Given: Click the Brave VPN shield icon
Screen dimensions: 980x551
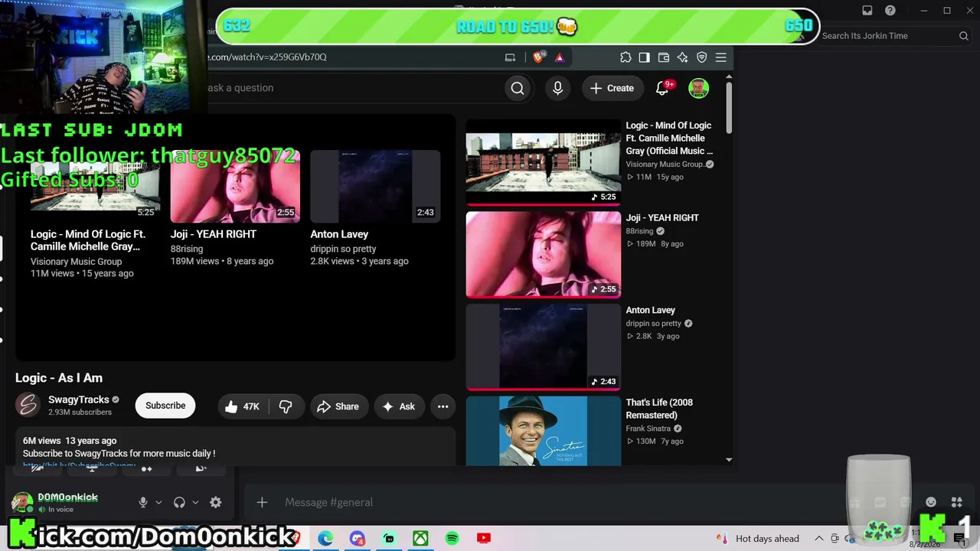Looking at the screenshot, I should click(x=701, y=57).
